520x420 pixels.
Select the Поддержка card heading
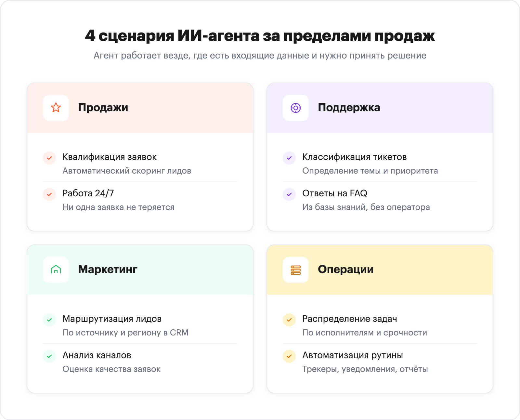[x=349, y=108]
